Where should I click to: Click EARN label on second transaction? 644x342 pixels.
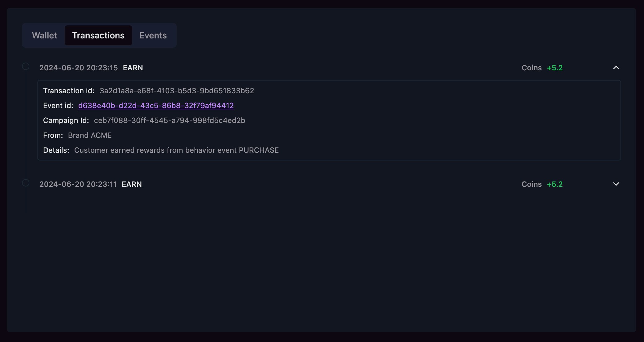132,184
